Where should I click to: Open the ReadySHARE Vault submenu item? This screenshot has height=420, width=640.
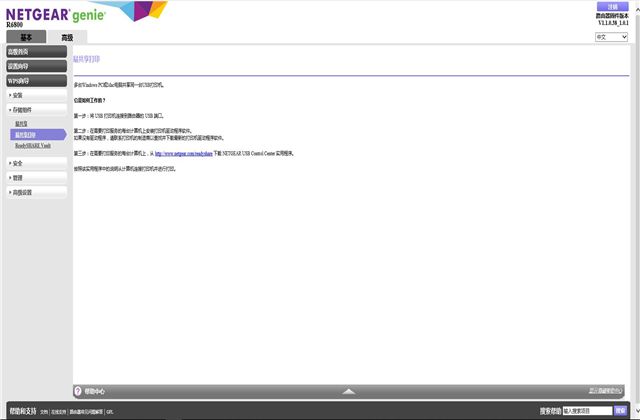[x=33, y=146]
